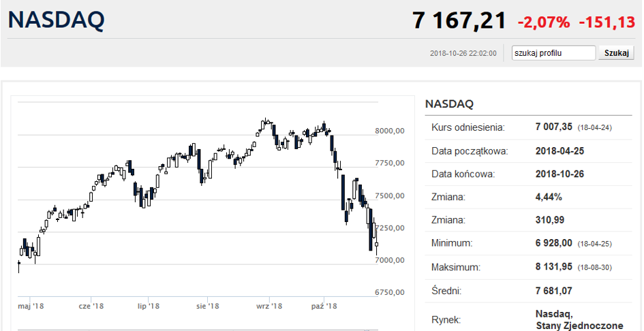Click the NASDAQ heading of the stats panel
This screenshot has width=644, height=331.
[448, 104]
